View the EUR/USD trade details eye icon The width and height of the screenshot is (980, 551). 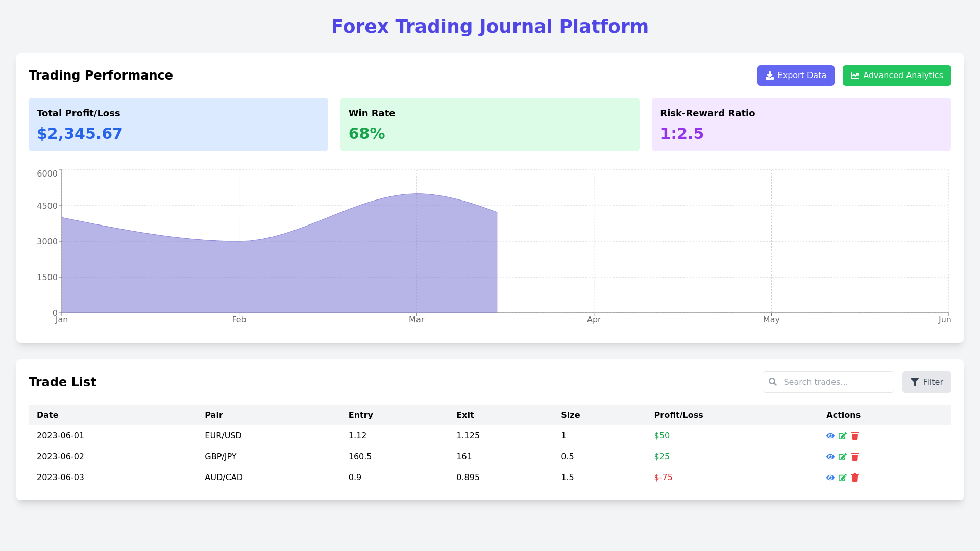click(830, 436)
